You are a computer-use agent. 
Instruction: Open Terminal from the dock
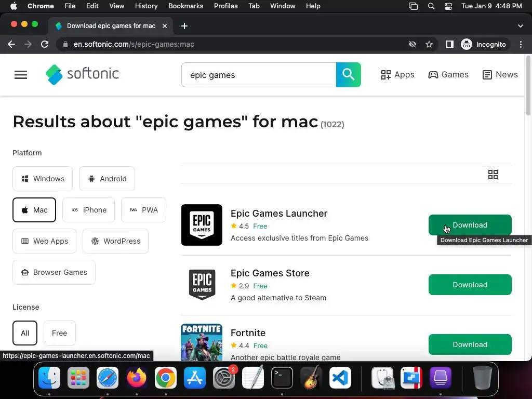(x=282, y=378)
